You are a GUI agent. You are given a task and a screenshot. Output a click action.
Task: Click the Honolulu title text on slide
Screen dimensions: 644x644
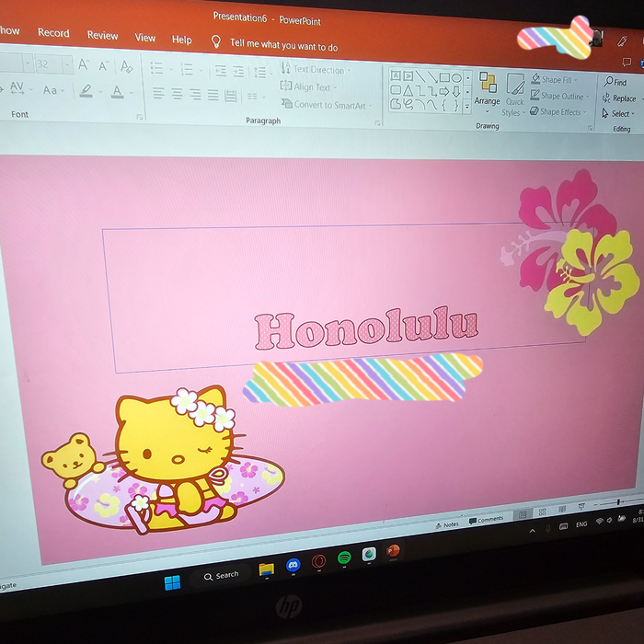pyautogui.click(x=366, y=328)
